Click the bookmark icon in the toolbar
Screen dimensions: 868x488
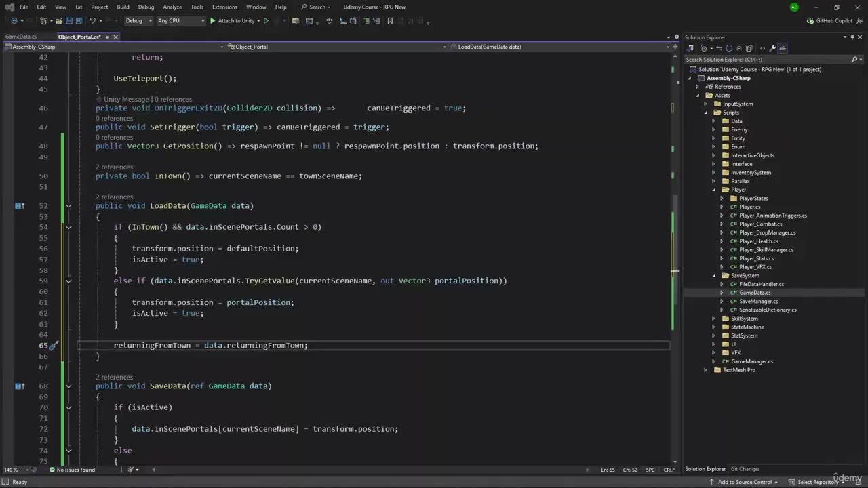pyautogui.click(x=390, y=21)
